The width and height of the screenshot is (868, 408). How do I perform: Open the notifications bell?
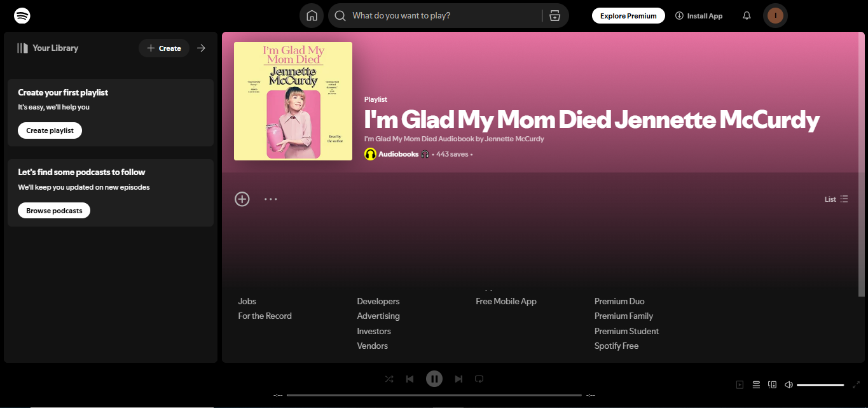[746, 15]
